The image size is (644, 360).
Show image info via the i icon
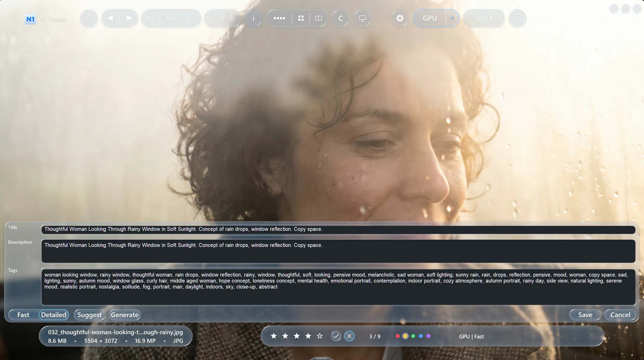(x=254, y=18)
